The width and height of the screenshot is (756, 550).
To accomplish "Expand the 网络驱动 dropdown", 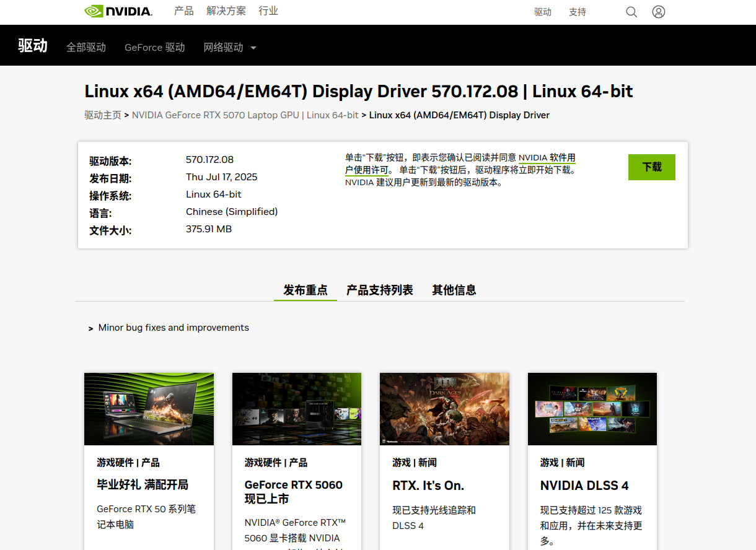I will click(x=230, y=47).
